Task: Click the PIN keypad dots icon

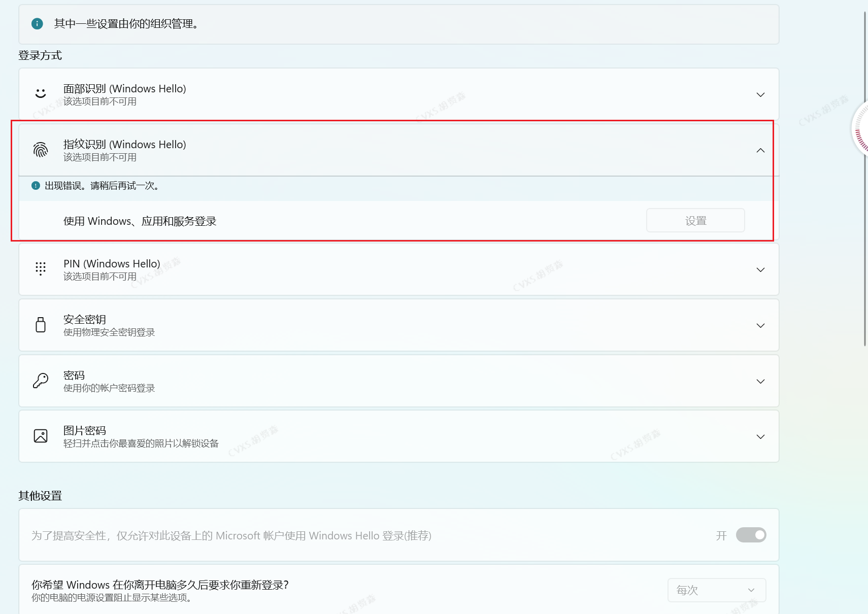Action: (x=41, y=268)
